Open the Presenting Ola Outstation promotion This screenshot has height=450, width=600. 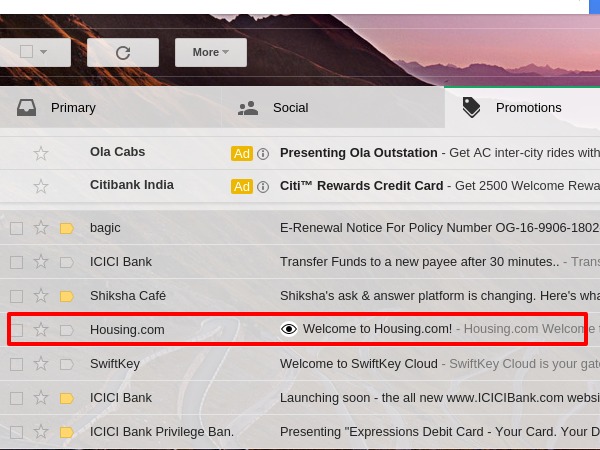coord(440,153)
